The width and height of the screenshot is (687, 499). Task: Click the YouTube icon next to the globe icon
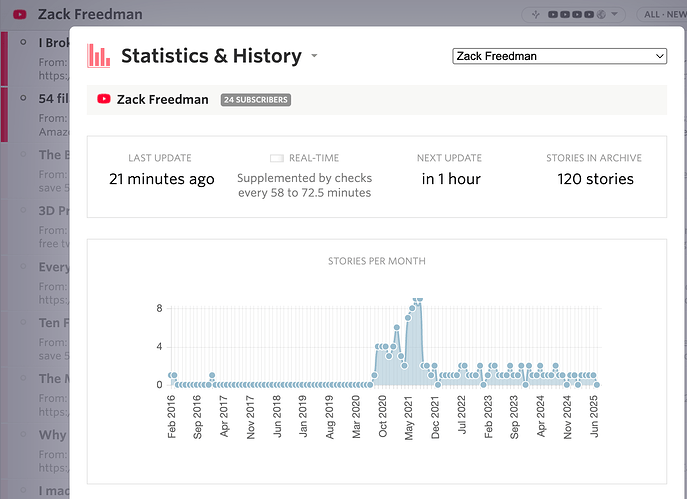tap(589, 14)
